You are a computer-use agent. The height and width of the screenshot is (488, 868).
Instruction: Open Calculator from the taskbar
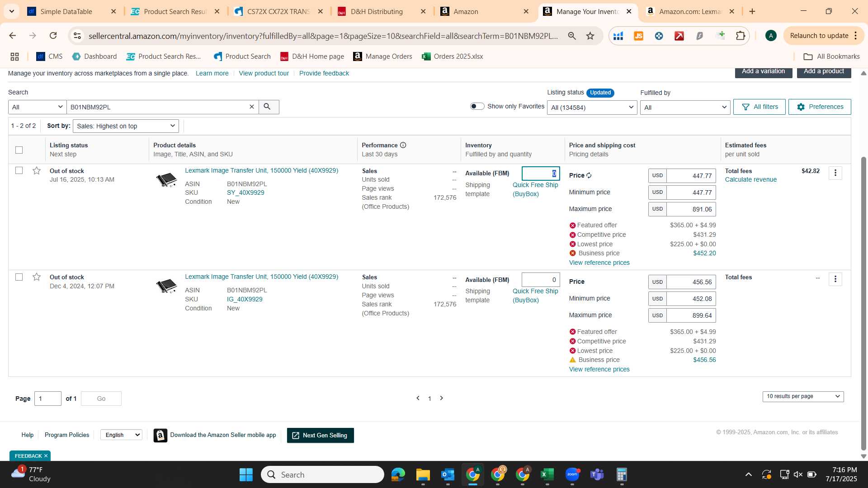(x=622, y=474)
